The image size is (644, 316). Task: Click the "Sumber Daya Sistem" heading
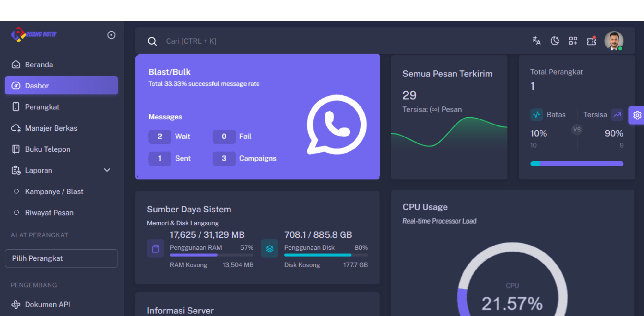tap(189, 209)
